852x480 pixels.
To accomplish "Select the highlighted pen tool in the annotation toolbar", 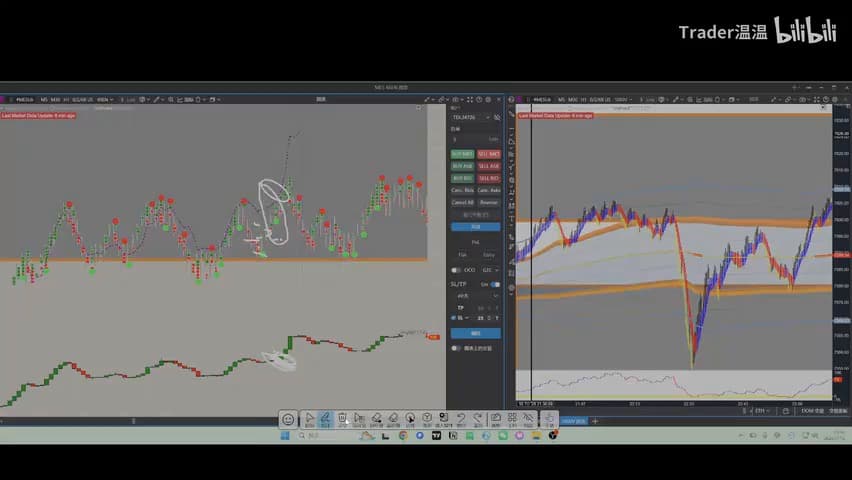I will [x=325, y=419].
